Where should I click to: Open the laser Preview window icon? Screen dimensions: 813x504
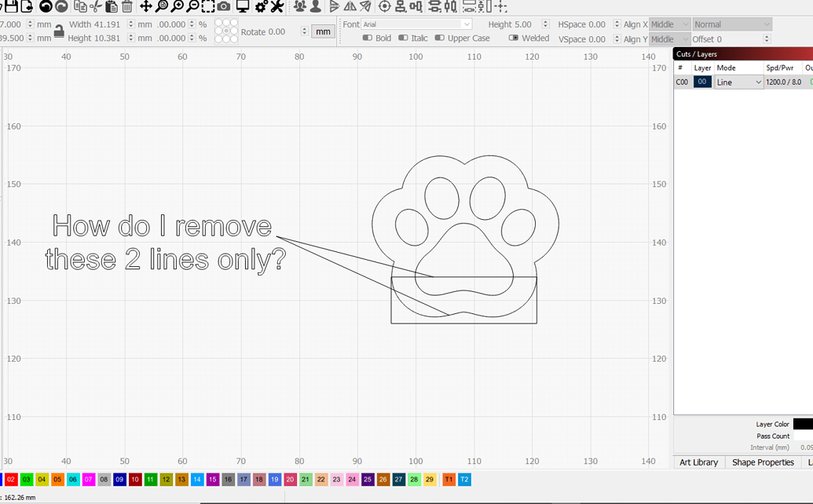click(241, 6)
